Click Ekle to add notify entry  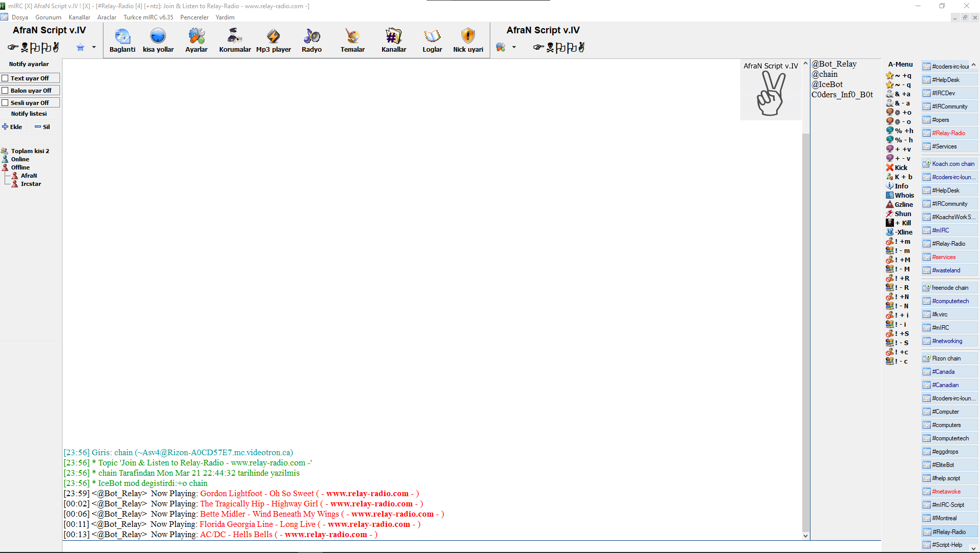[x=12, y=127]
